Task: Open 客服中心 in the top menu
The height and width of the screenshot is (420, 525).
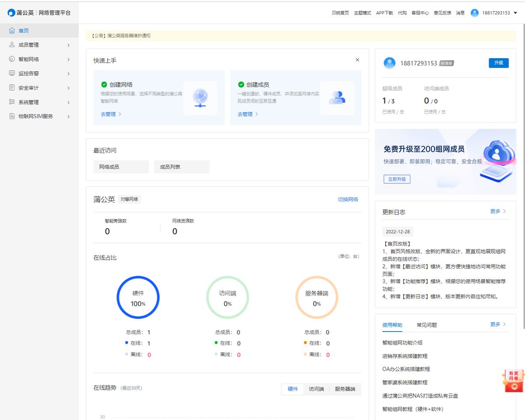Action: coord(420,13)
